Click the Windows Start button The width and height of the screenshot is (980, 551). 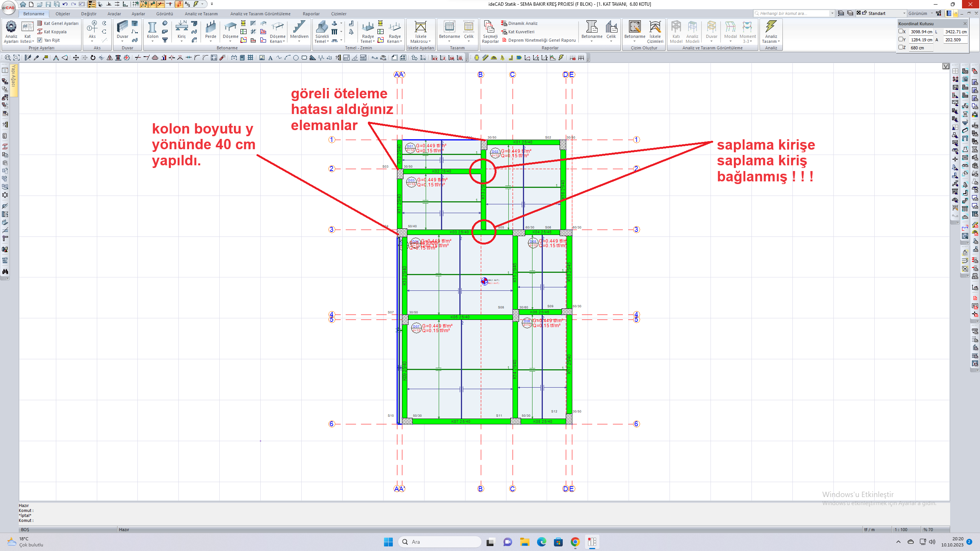coord(388,542)
